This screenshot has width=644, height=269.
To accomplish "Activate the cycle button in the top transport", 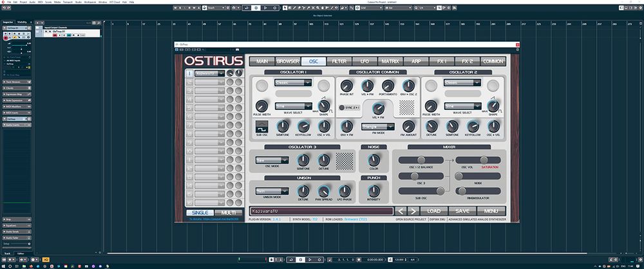I will tap(247, 8).
